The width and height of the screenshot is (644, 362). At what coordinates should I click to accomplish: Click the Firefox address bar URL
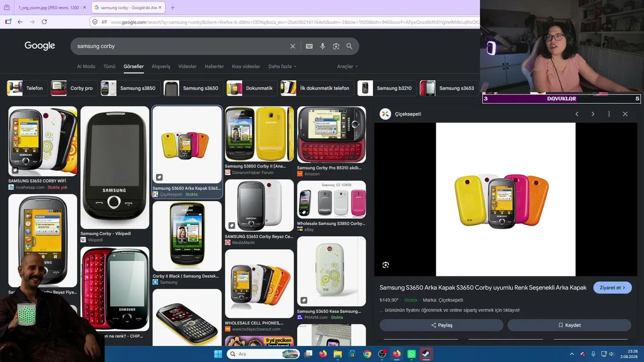click(294, 22)
